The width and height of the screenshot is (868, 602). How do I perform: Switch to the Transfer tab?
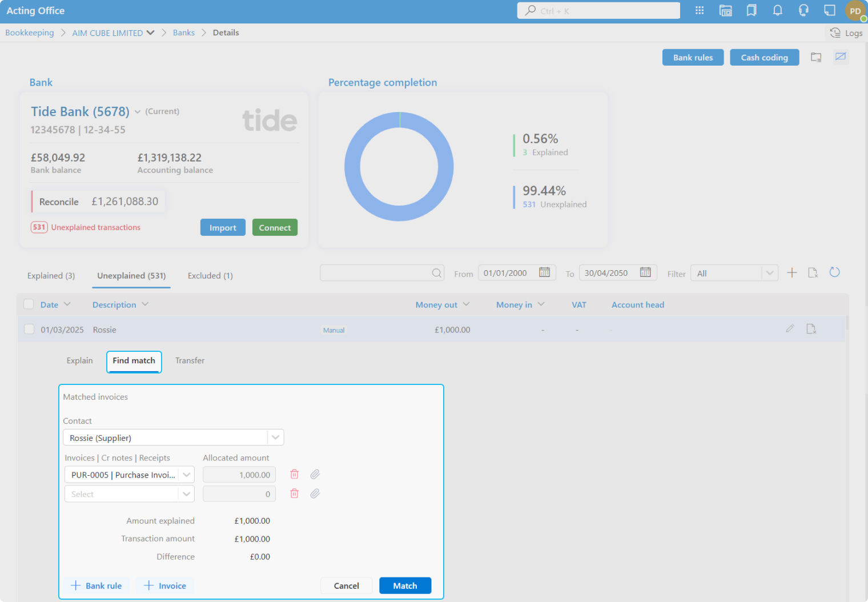[190, 361]
